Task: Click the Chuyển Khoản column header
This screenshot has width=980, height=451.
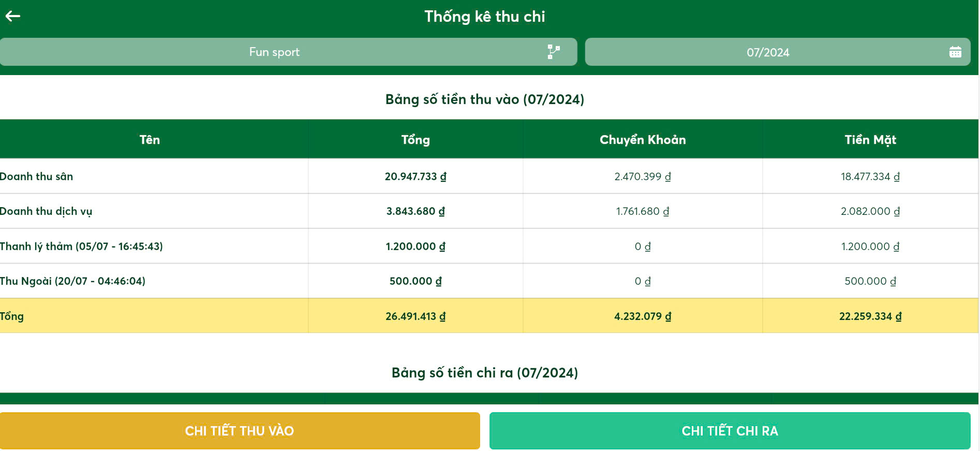Action: tap(643, 140)
